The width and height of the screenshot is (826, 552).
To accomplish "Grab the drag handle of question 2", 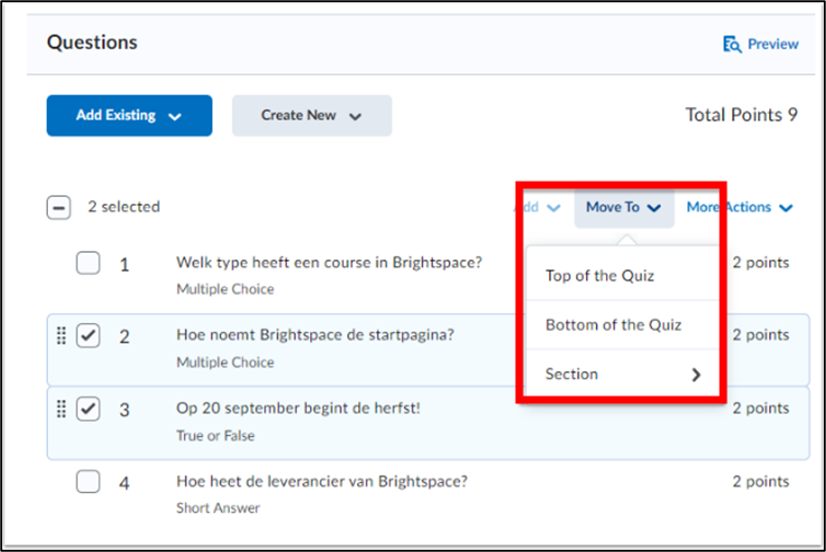I will coord(61,336).
